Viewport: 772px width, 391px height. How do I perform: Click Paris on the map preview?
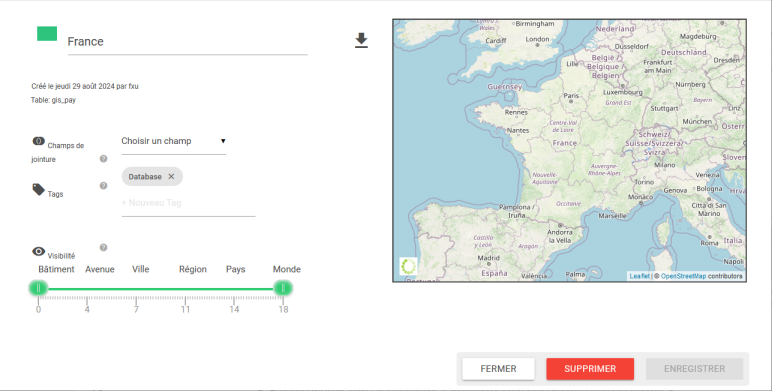pyautogui.click(x=571, y=96)
